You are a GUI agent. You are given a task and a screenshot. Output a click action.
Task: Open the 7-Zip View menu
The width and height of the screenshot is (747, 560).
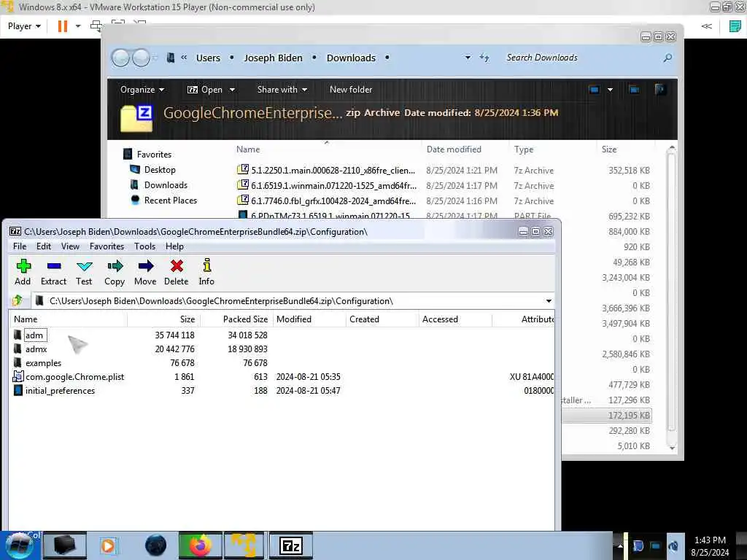pyautogui.click(x=70, y=246)
